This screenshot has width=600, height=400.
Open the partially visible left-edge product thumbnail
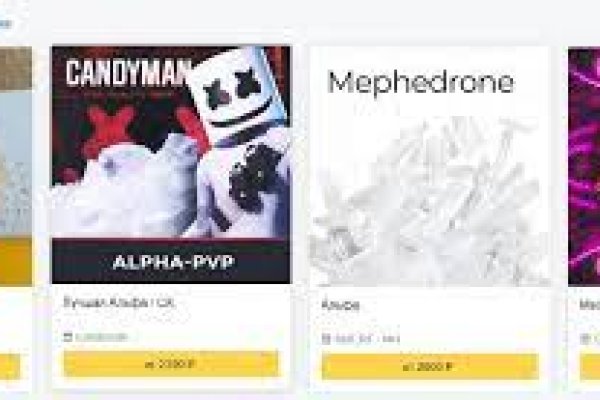[x=16, y=166]
